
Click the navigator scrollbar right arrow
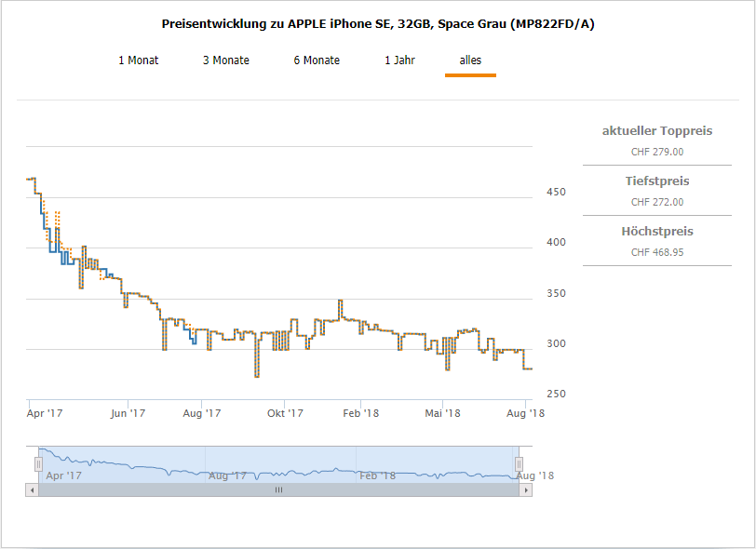(527, 489)
